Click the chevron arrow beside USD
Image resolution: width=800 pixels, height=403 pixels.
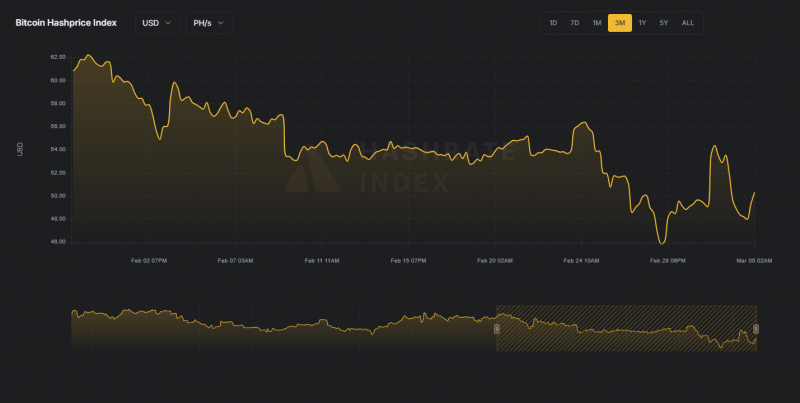[x=168, y=23]
